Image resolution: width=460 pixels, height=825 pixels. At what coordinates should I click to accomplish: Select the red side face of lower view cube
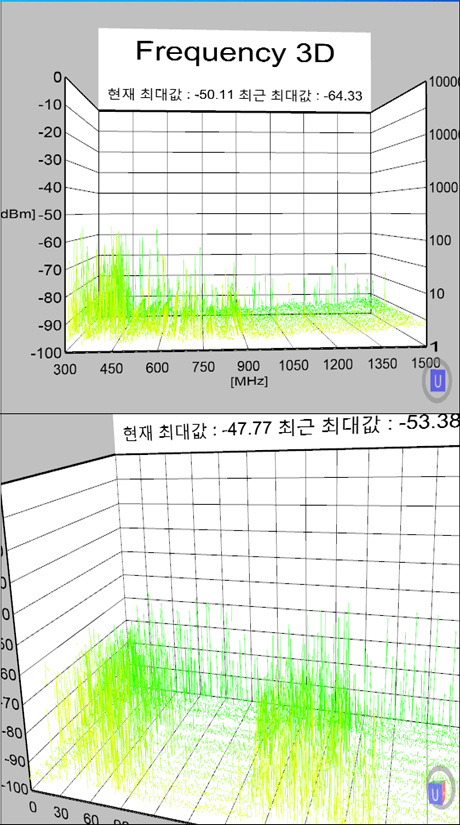coord(444,792)
